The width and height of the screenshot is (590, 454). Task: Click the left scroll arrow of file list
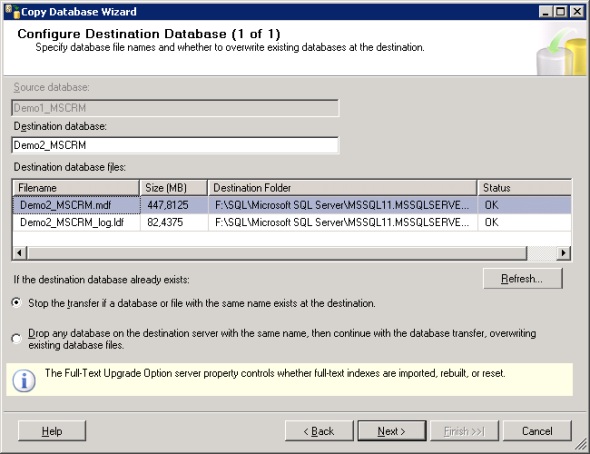click(20, 253)
